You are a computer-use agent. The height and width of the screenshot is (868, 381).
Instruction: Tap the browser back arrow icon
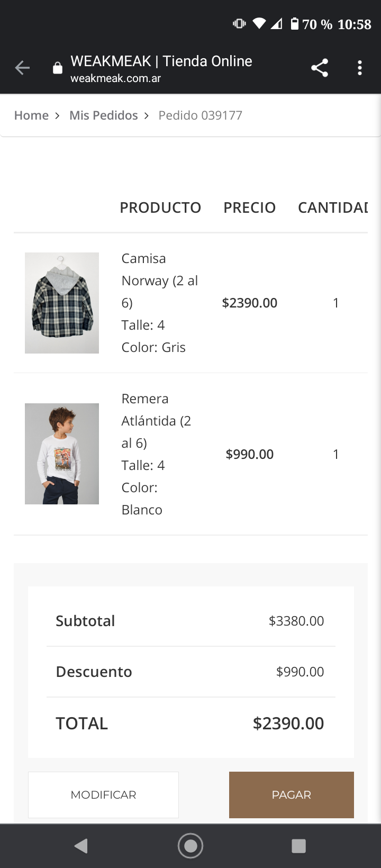tap(22, 68)
